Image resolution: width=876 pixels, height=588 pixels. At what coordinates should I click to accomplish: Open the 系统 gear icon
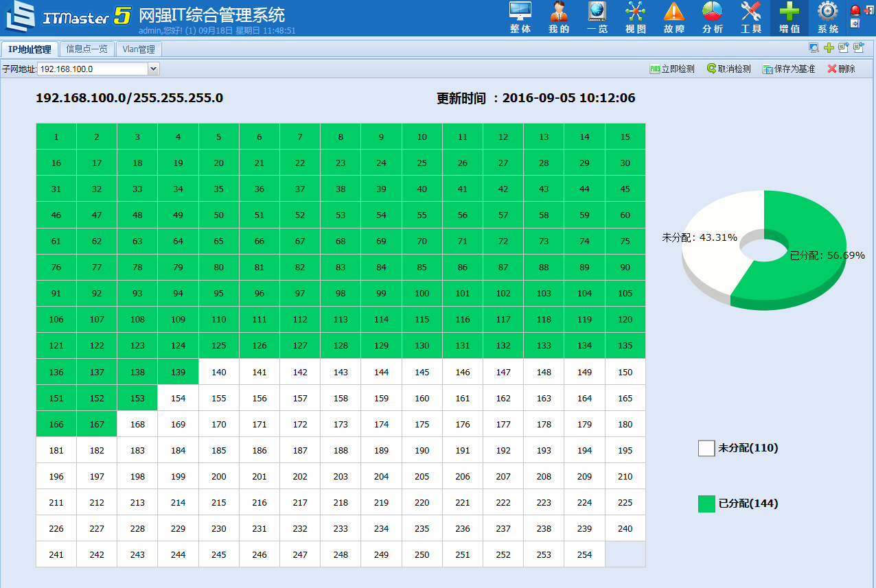click(828, 12)
